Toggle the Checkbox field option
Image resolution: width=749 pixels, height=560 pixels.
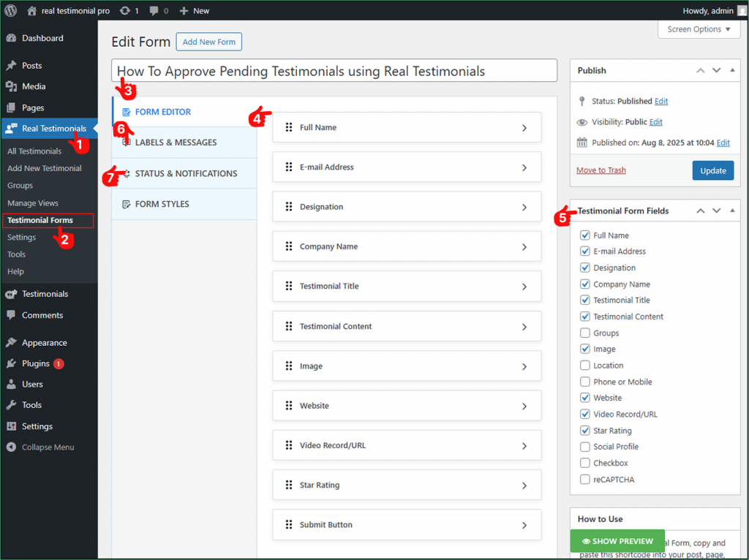(584, 463)
